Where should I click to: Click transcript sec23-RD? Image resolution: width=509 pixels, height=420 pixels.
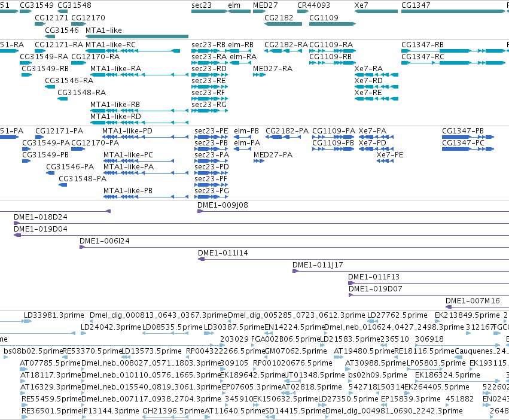210,75
